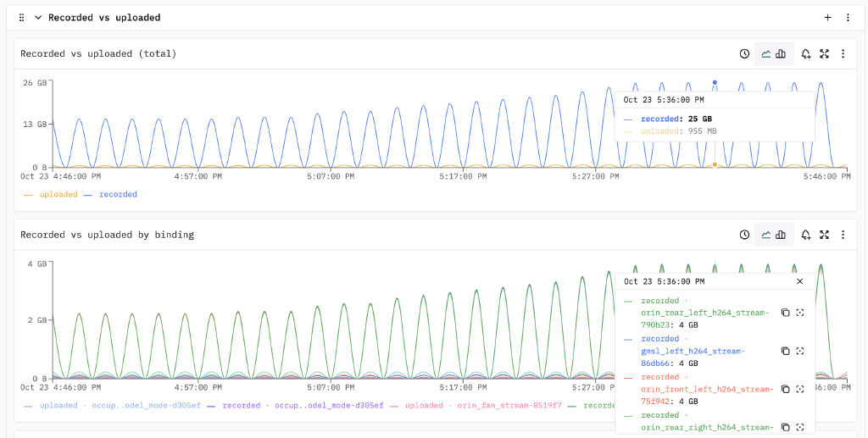The width and height of the screenshot is (868, 438).
Task: Grab the section drag handle beside Recorded vs uploaded
Action: 21,18
